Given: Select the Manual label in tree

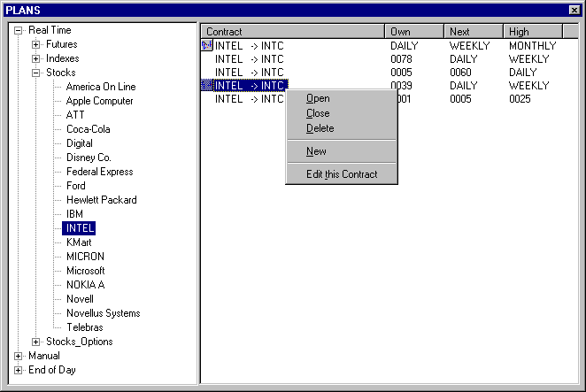Looking at the screenshot, I should click(x=44, y=356).
